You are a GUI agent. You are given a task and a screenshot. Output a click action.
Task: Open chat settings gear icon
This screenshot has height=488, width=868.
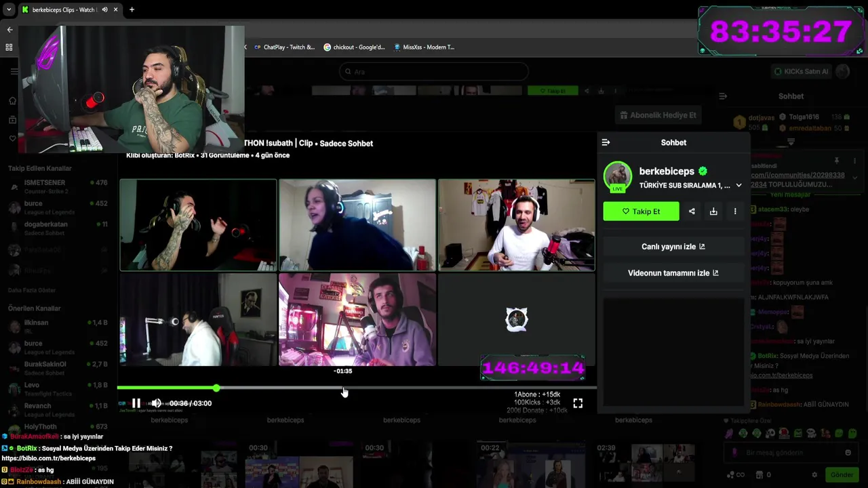pos(814,474)
